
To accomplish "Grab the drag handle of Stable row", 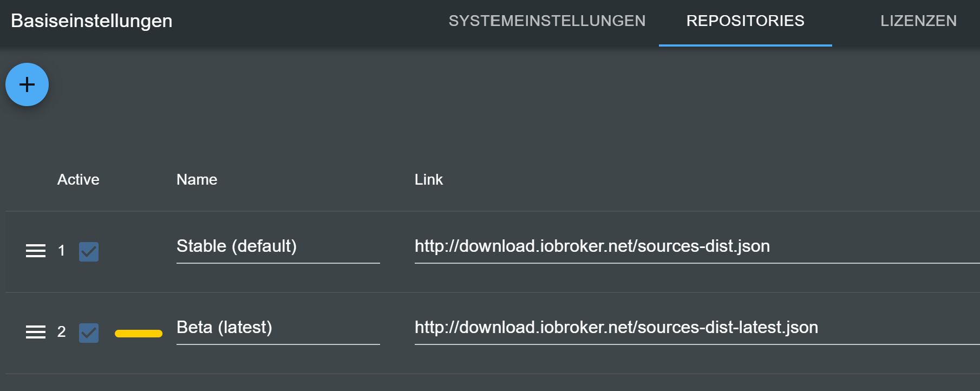I will (x=36, y=251).
